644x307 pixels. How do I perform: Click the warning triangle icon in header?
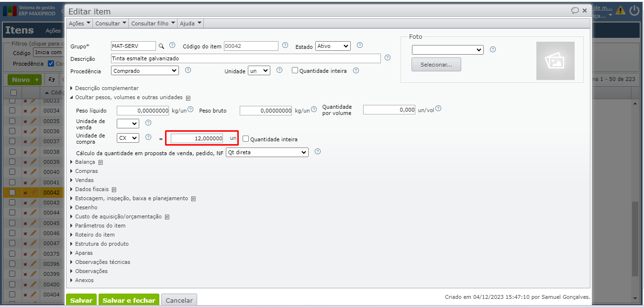click(x=621, y=10)
